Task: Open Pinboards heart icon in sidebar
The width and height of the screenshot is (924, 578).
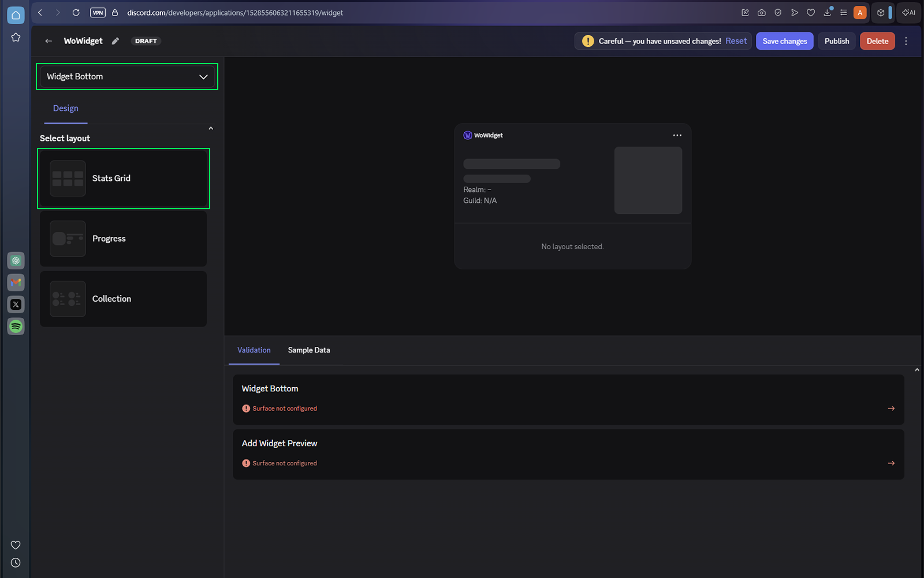Action: tap(16, 545)
